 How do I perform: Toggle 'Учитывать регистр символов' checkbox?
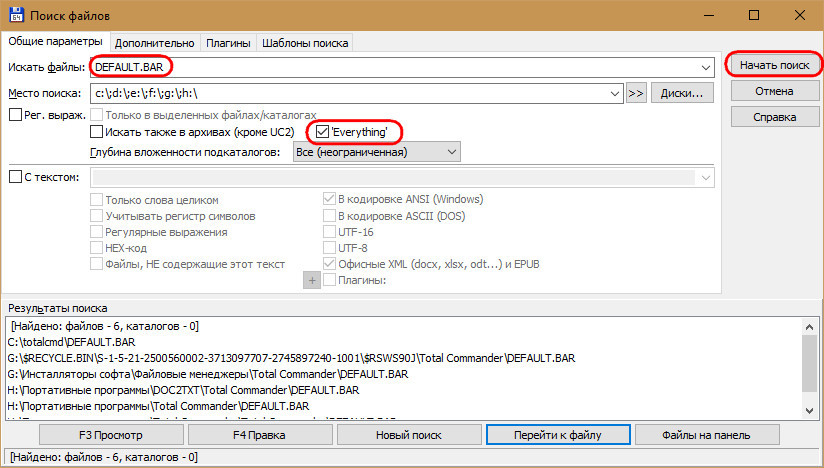(x=97, y=216)
